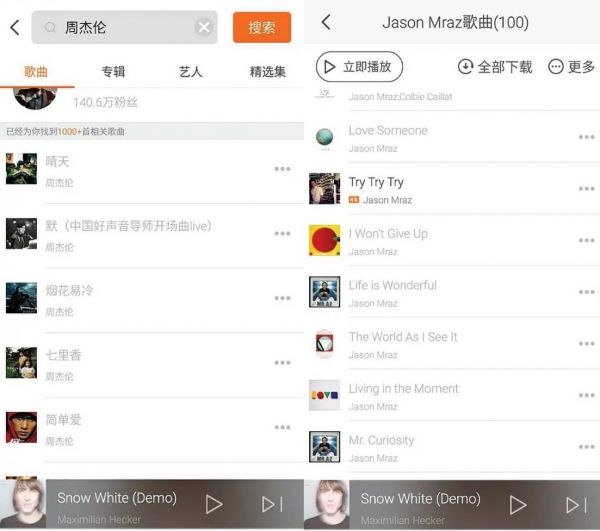
Task: Skip to next track in right player bar
Action: point(576,505)
